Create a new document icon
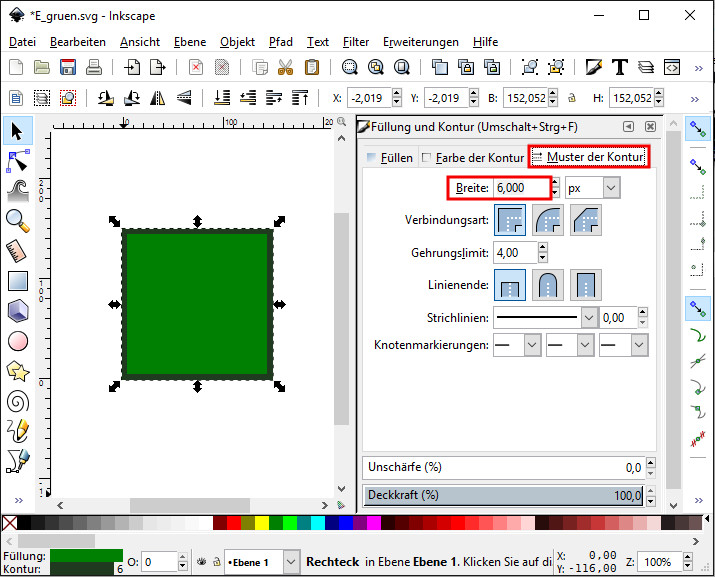Screen dimensions: 715x577 click(x=16, y=68)
